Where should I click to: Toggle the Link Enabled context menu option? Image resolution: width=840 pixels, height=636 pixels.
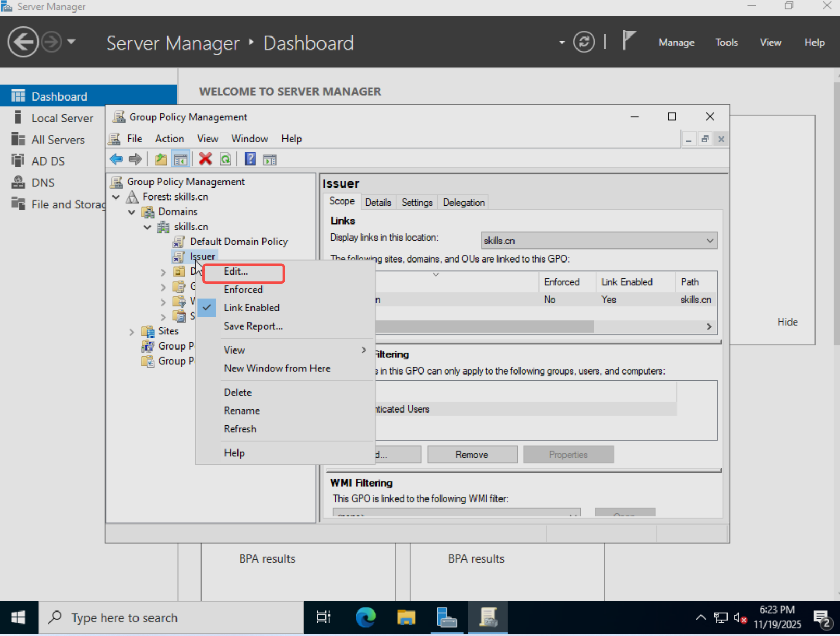tap(285, 308)
